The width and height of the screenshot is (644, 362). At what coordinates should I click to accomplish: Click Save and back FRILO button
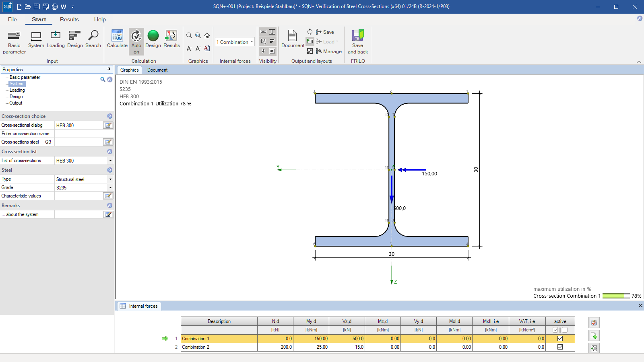pyautogui.click(x=358, y=42)
